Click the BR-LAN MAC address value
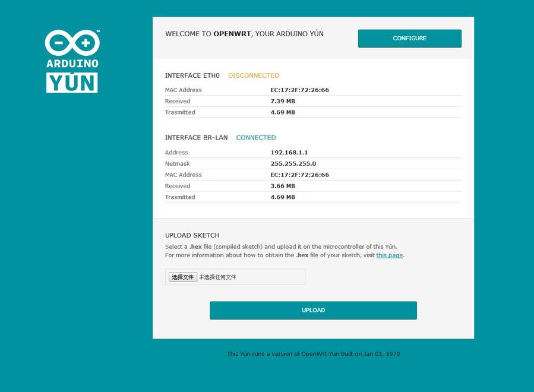Image resolution: width=534 pixels, height=392 pixels. click(x=299, y=175)
